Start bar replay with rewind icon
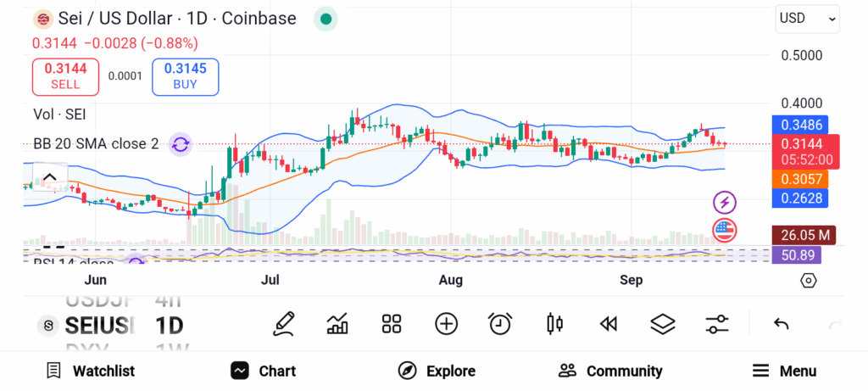868x391 pixels. click(608, 323)
